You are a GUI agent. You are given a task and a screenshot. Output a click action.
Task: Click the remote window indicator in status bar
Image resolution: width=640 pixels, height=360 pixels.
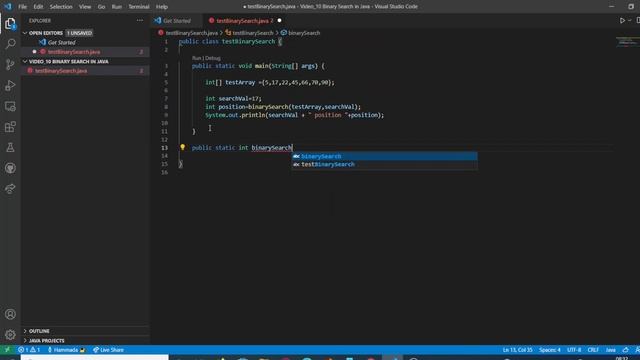pos(7,350)
